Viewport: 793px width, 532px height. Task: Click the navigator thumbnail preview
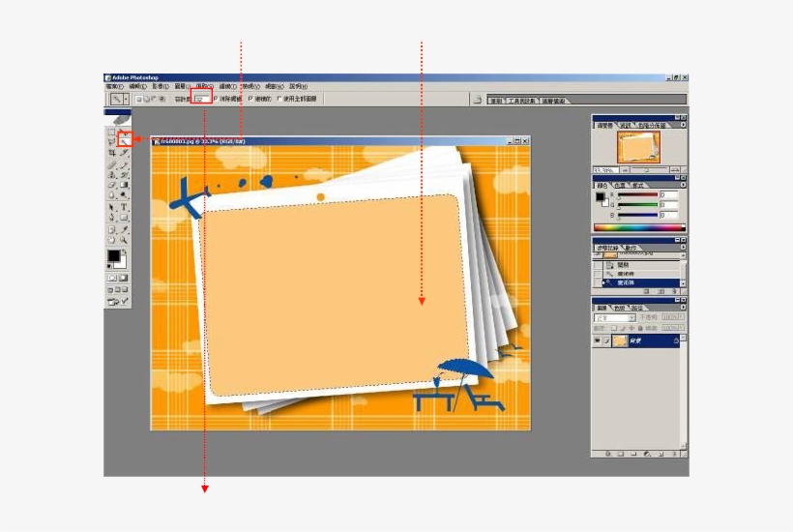click(x=638, y=147)
